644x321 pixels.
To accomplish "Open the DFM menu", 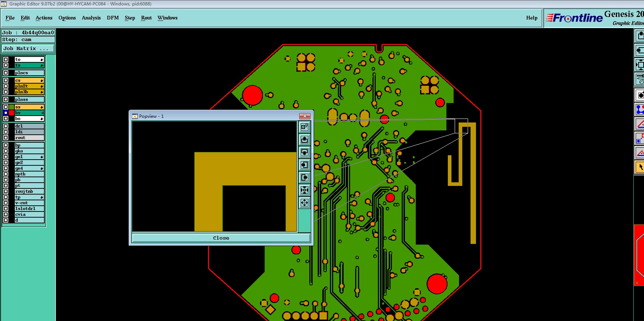I will pos(113,18).
